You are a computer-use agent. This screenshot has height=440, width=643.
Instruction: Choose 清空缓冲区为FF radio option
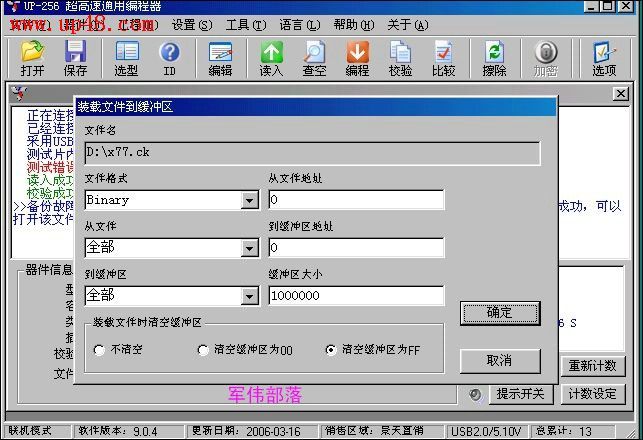331,351
